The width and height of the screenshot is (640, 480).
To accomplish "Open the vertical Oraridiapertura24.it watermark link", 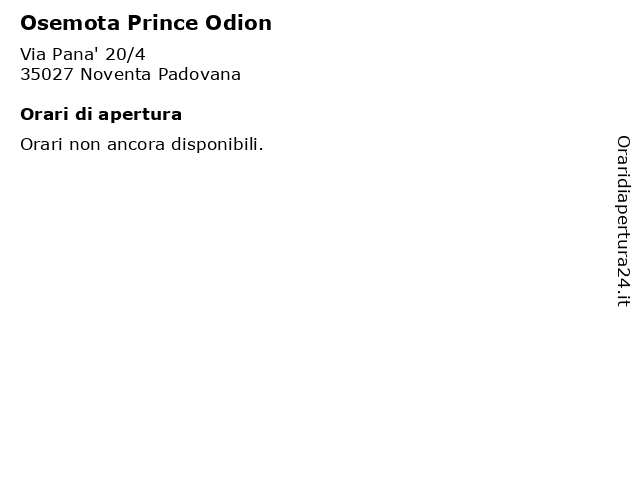I will [x=623, y=221].
